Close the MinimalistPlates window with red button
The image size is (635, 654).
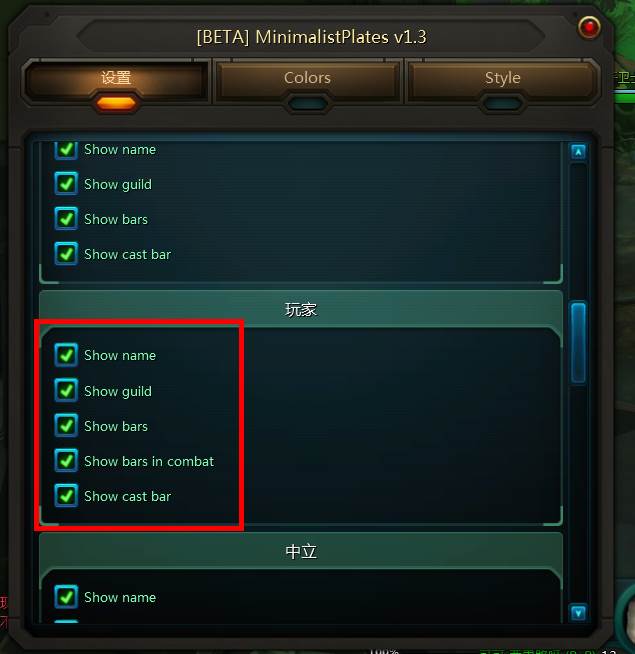coord(589,27)
